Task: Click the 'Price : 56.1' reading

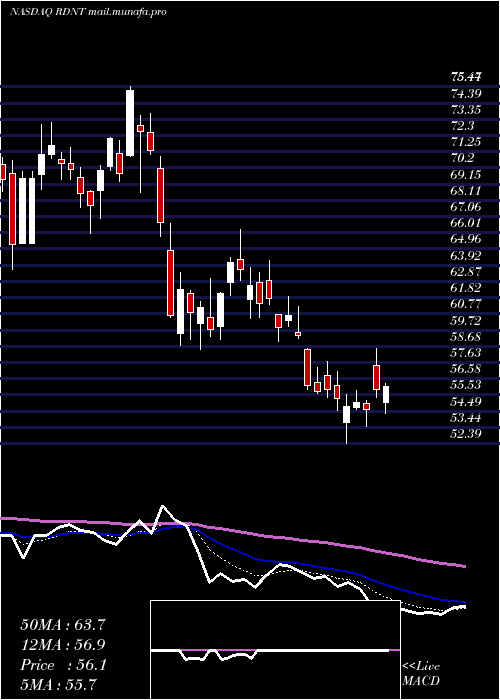Action: pyautogui.click(x=63, y=665)
